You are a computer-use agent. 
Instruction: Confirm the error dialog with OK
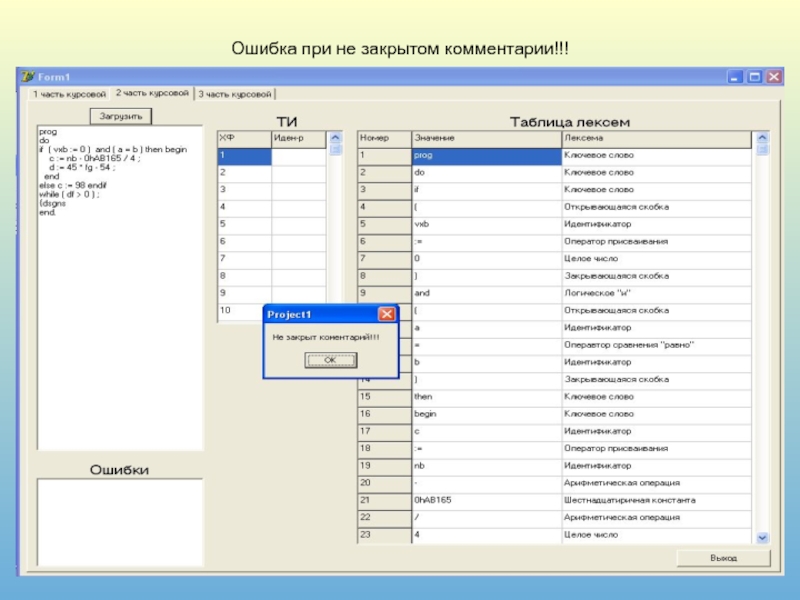[x=330, y=361]
